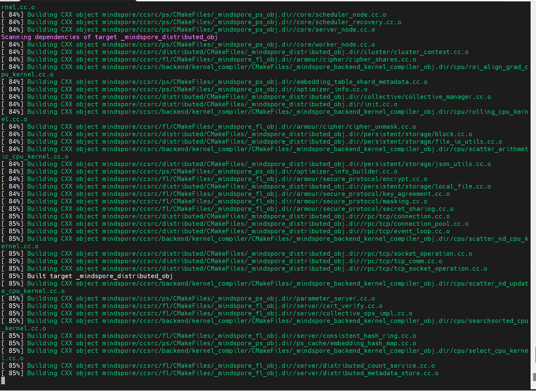Select the magenta 'Scanning dependencies of target' line

(x=110, y=37)
